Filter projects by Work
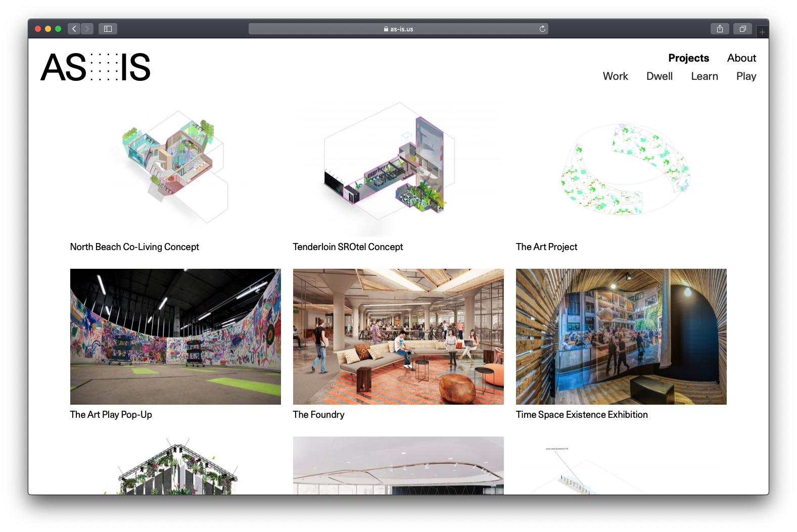This screenshot has height=532, width=797. 615,76
